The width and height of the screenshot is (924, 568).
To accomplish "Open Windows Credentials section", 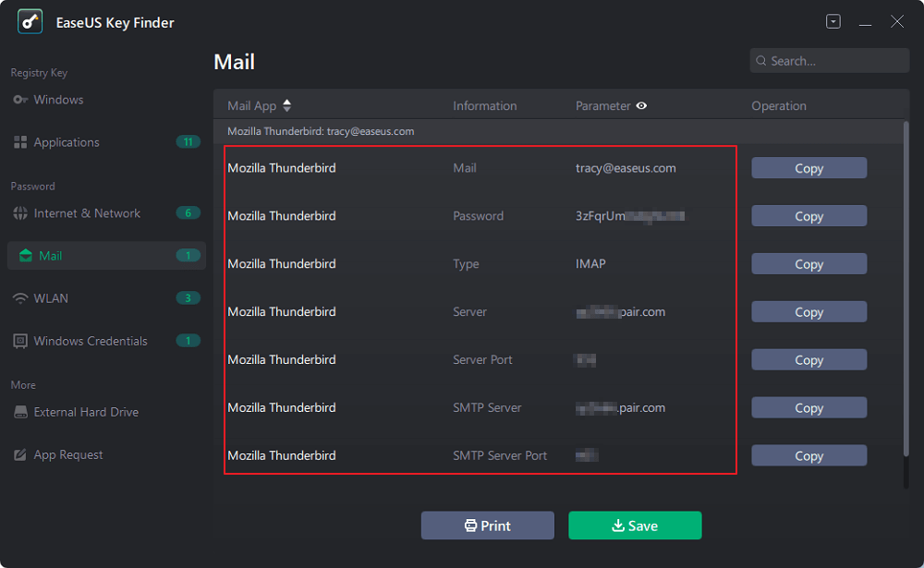I will pyautogui.click(x=106, y=341).
